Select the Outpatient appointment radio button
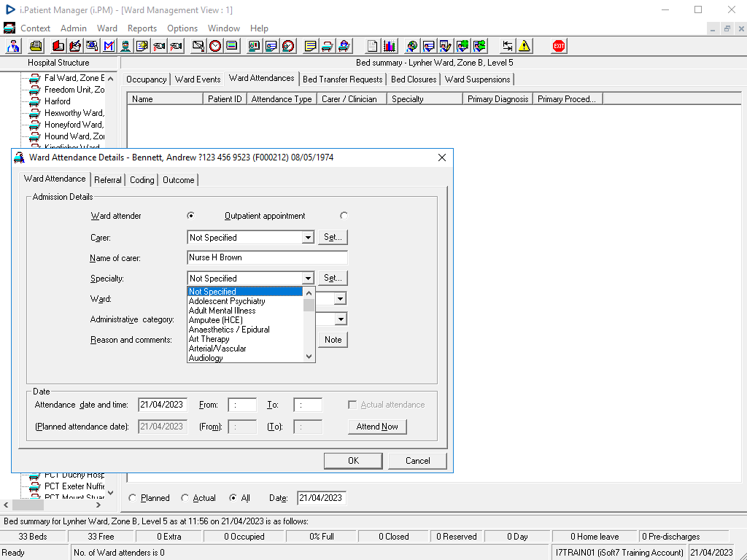This screenshot has height=560, width=747. click(344, 216)
